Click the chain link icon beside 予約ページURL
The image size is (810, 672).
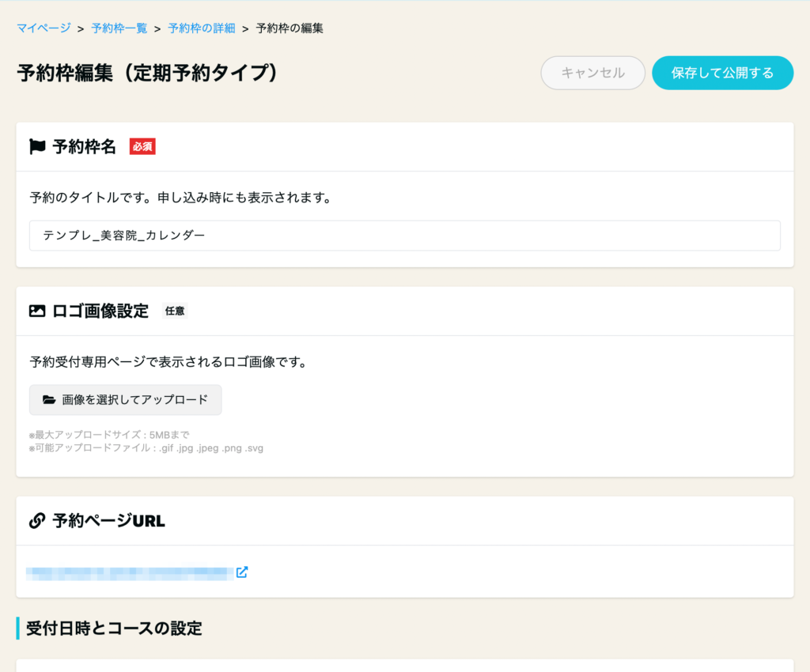[37, 520]
